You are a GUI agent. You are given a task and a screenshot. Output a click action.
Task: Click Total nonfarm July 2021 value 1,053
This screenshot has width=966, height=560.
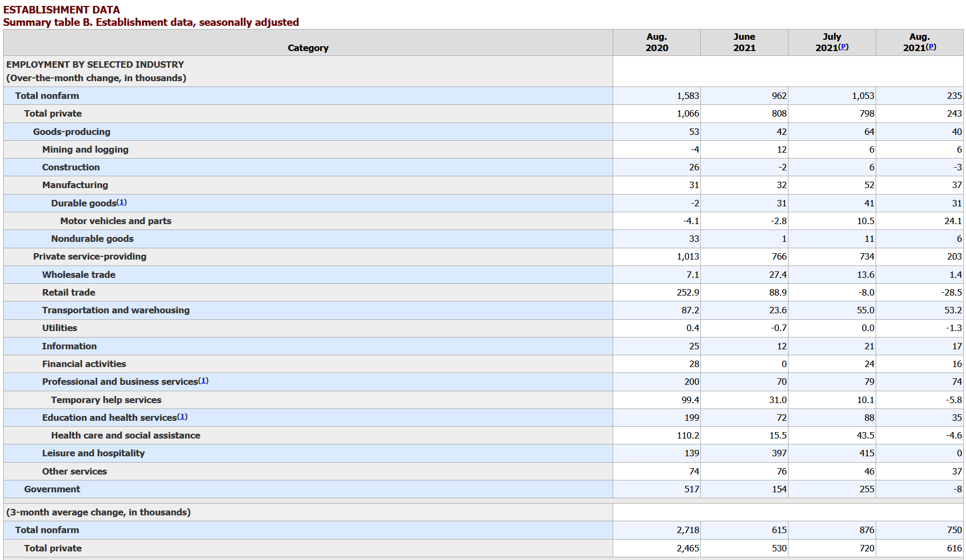pyautogui.click(x=863, y=96)
